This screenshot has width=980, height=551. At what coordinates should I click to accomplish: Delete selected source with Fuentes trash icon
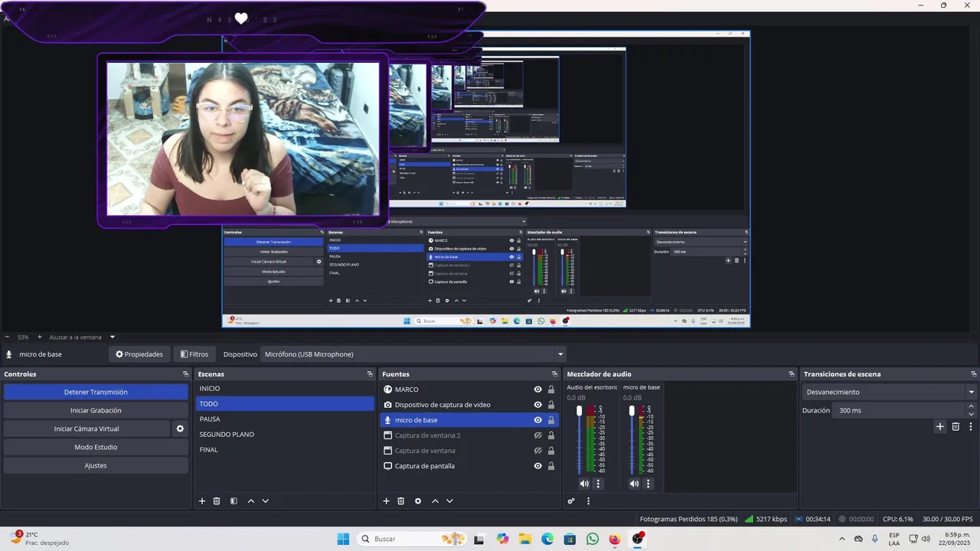coord(400,501)
